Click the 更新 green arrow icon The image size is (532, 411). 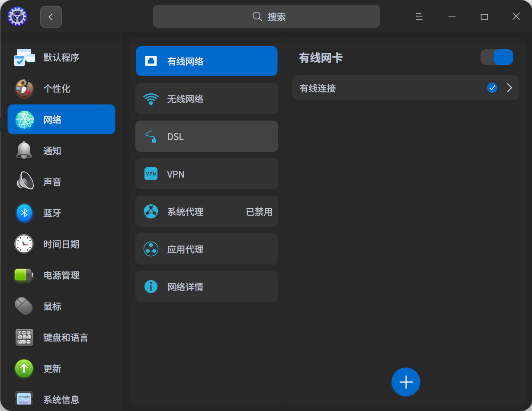24,369
